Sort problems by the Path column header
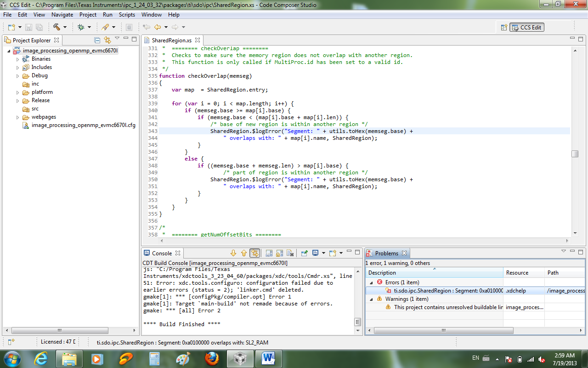This screenshot has width=588, height=368. (565, 273)
